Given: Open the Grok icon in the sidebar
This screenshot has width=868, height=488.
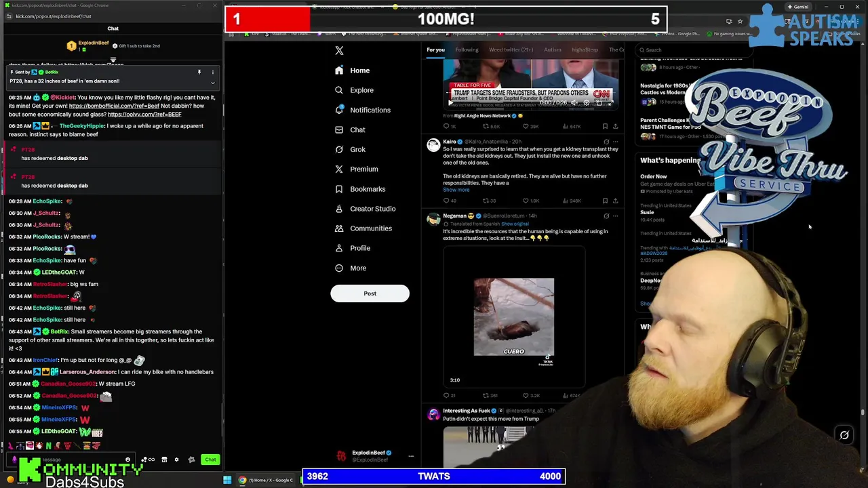Looking at the screenshot, I should [x=339, y=149].
